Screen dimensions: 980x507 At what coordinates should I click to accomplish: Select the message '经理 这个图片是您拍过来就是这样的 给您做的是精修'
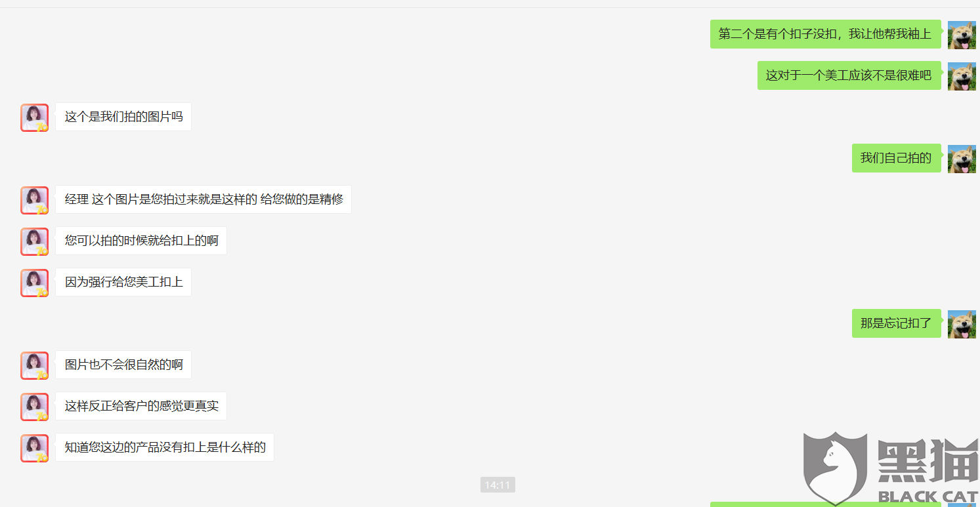pos(203,199)
